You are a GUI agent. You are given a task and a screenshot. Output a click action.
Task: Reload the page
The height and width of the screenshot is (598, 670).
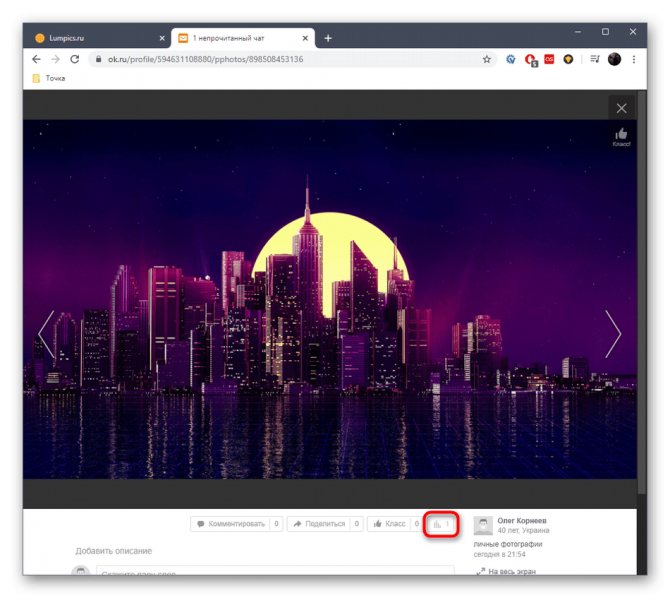coord(75,59)
